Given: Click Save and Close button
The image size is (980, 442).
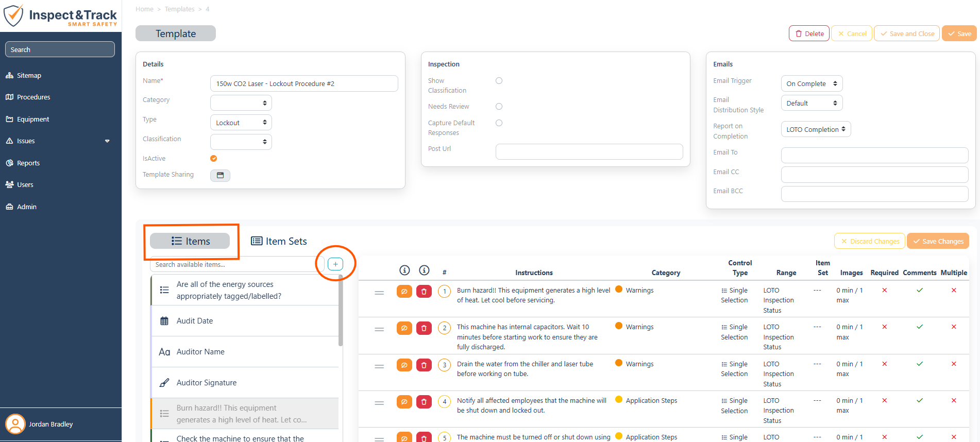Looking at the screenshot, I should tap(907, 33).
